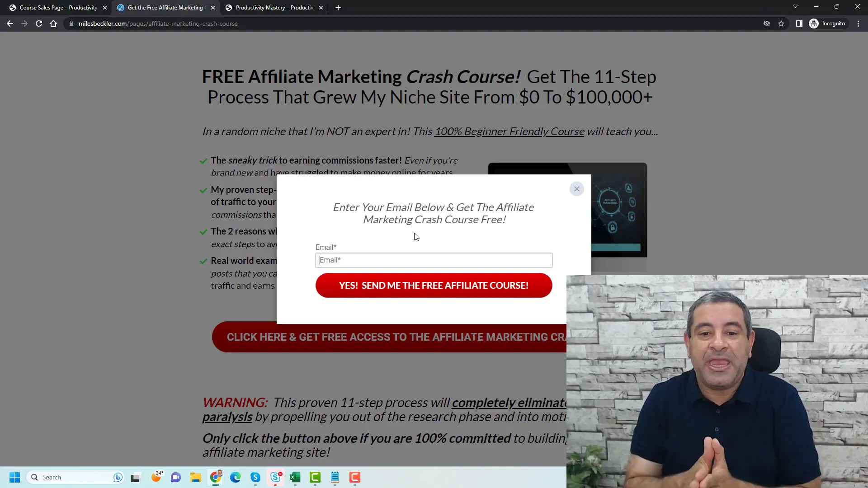
Task: Click the '100% Beginner Friendly Course' underlined link
Action: pyautogui.click(x=509, y=131)
